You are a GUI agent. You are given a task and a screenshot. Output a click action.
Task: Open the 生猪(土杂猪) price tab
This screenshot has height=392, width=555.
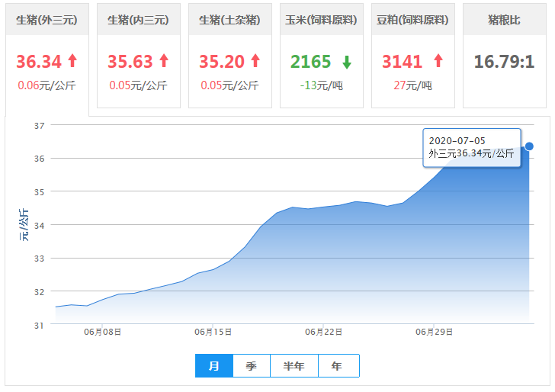[x=229, y=20]
